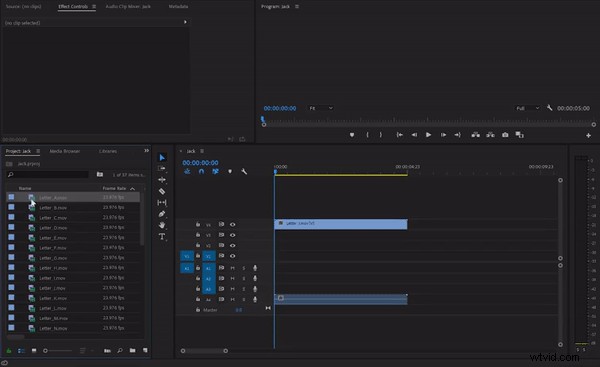600x367 pixels.
Task: Select the Ripple Edit tool
Action: click(162, 179)
